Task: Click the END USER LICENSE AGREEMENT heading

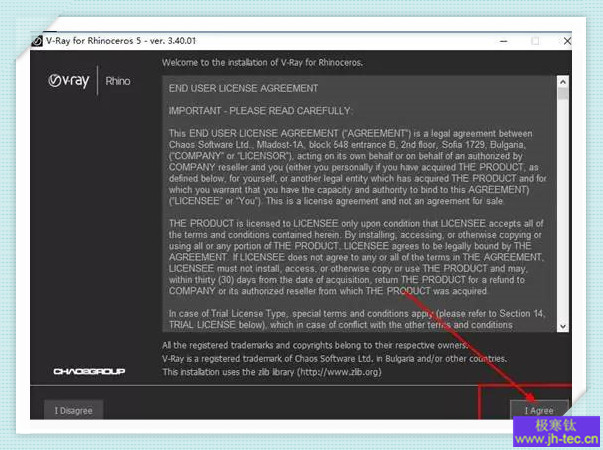Action: pyautogui.click(x=243, y=88)
